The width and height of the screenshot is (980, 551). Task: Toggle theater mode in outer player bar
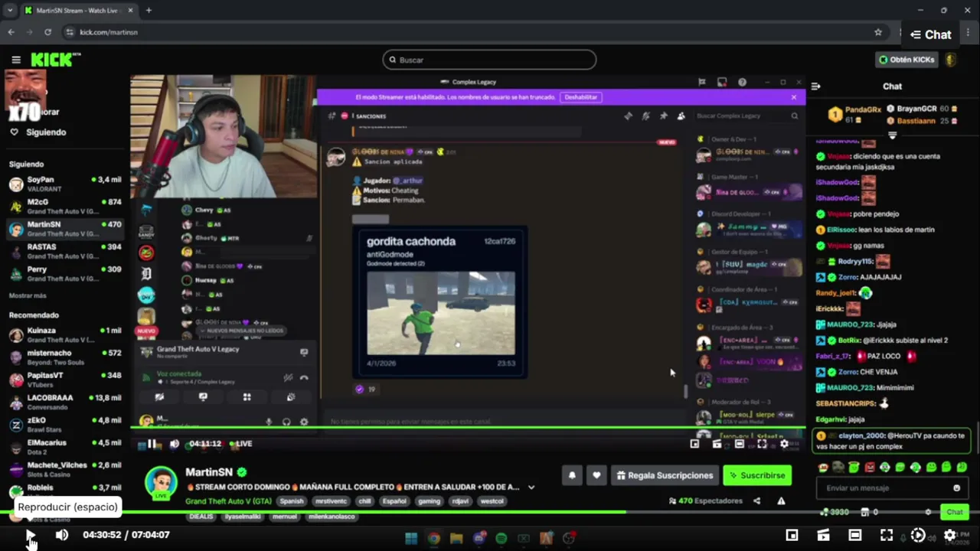coord(854,535)
